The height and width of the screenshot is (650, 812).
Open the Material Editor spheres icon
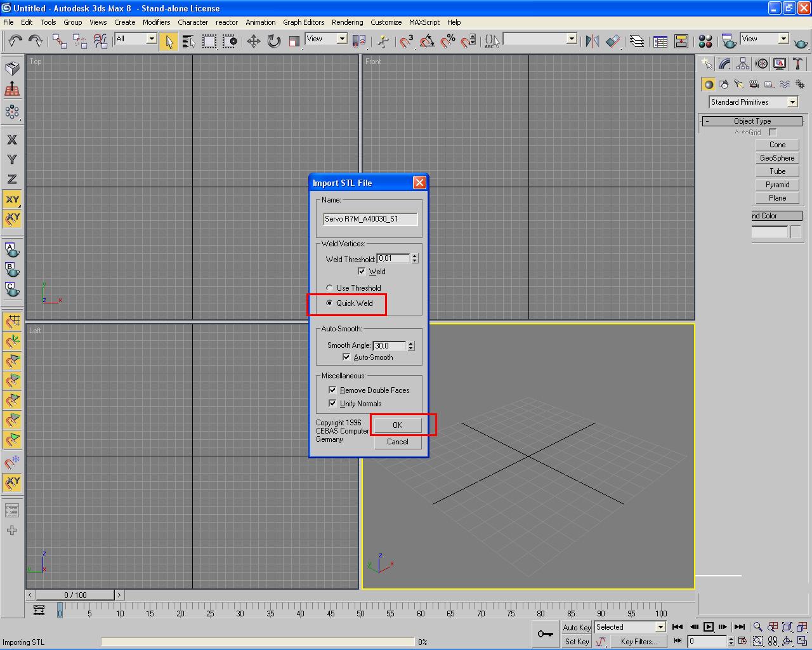(705, 41)
